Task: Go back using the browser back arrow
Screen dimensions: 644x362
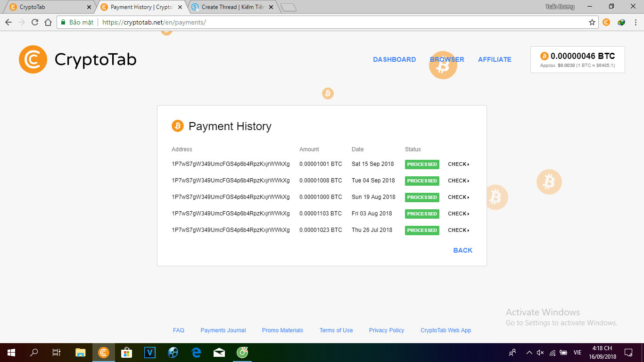Action: [x=8, y=22]
